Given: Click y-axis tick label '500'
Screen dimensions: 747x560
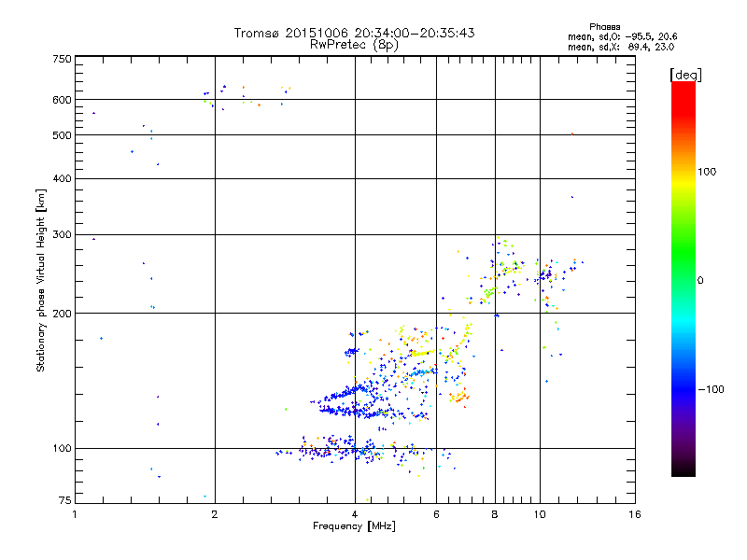Looking at the screenshot, I should (x=63, y=135).
